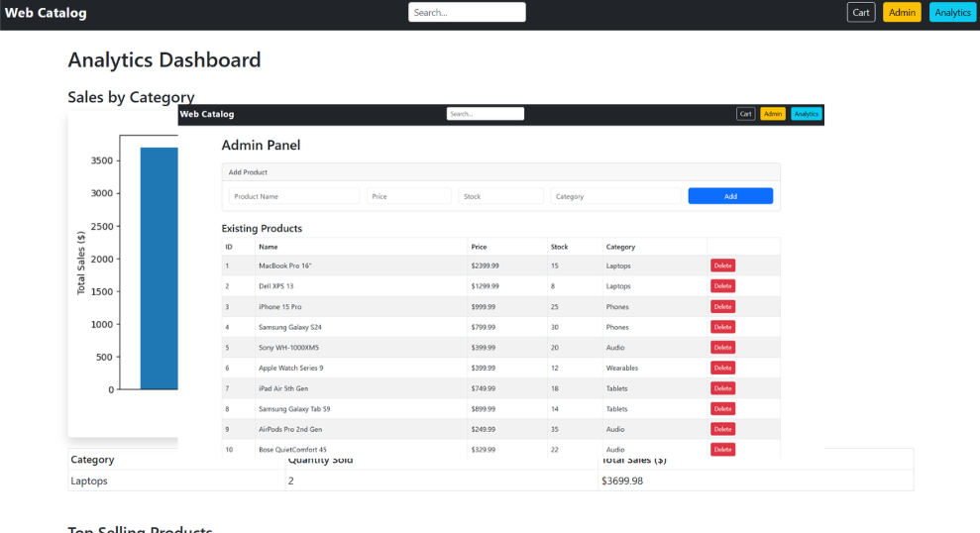Viewport: 980px width, 533px height.
Task: Click the $799.99 price cell
Action: [x=507, y=327]
